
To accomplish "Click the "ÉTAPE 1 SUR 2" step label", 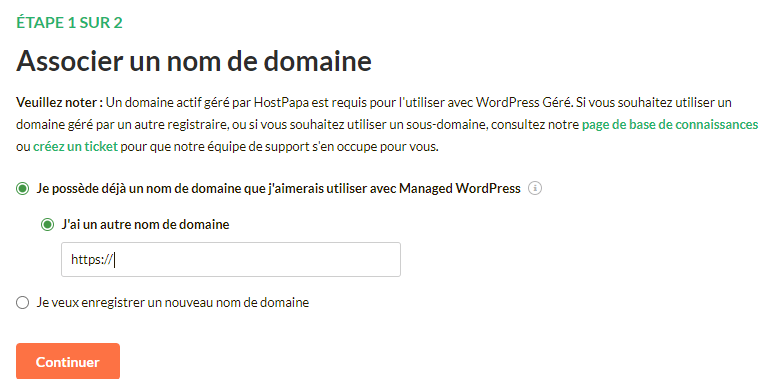I will [x=69, y=23].
